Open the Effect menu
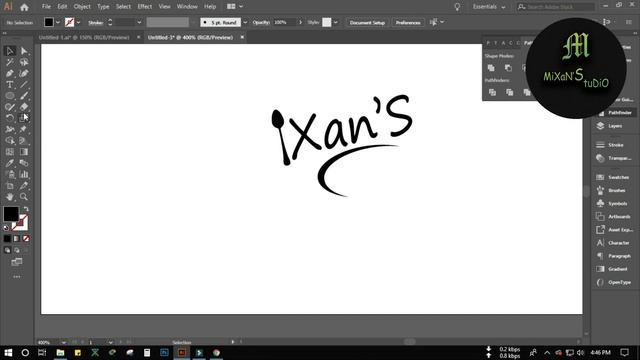This screenshot has width=640, height=360. 144,7
